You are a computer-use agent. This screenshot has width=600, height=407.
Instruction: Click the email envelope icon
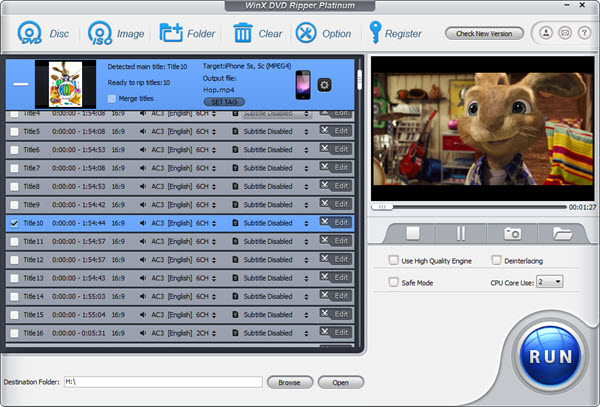(x=565, y=33)
